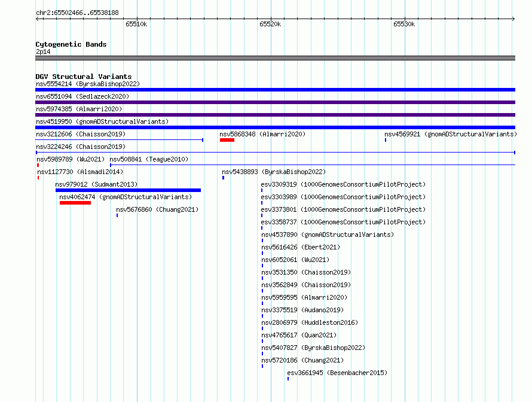This screenshot has height=402, width=532.
Task: Click the 2p14 band label
Action: click(43, 51)
